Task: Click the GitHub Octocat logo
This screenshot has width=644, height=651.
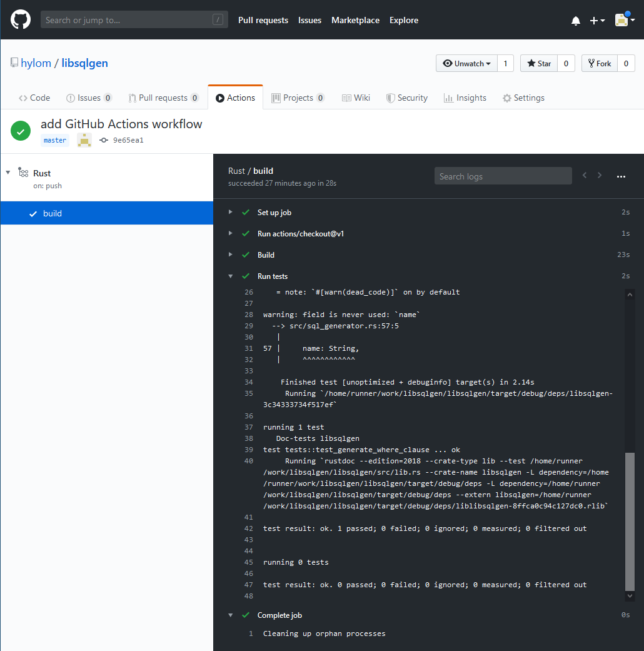Action: (21, 20)
